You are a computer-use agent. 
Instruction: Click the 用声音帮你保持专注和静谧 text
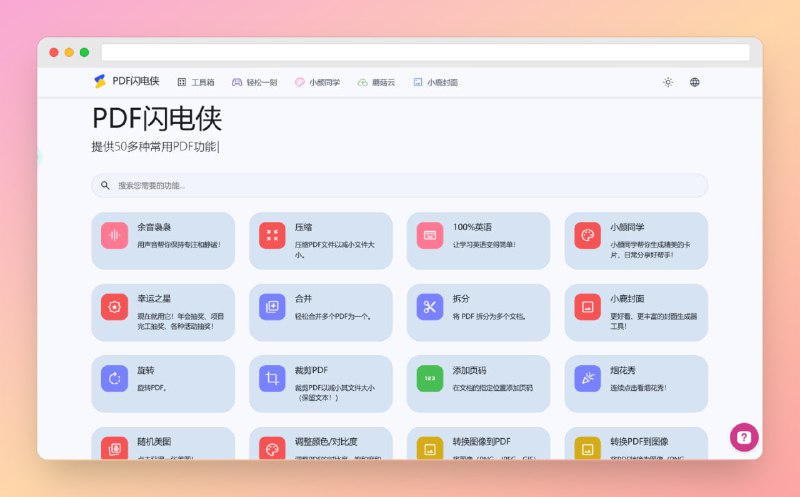[x=179, y=245]
